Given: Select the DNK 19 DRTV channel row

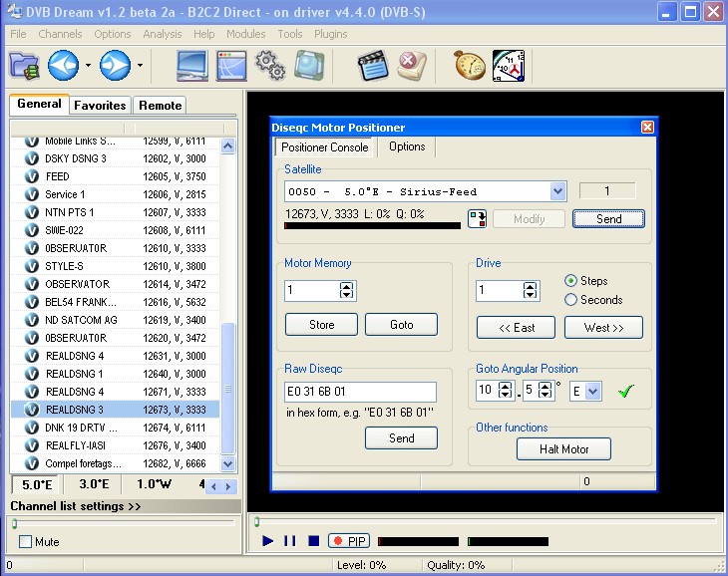Looking at the screenshot, I should (115, 428).
